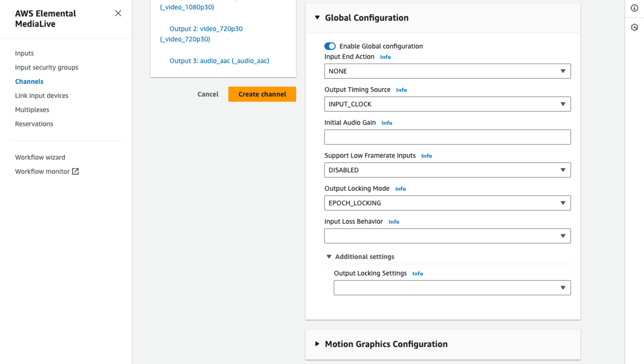The height and width of the screenshot is (364, 644).
Task: Click the Workflow monitor external link icon
Action: pos(75,172)
